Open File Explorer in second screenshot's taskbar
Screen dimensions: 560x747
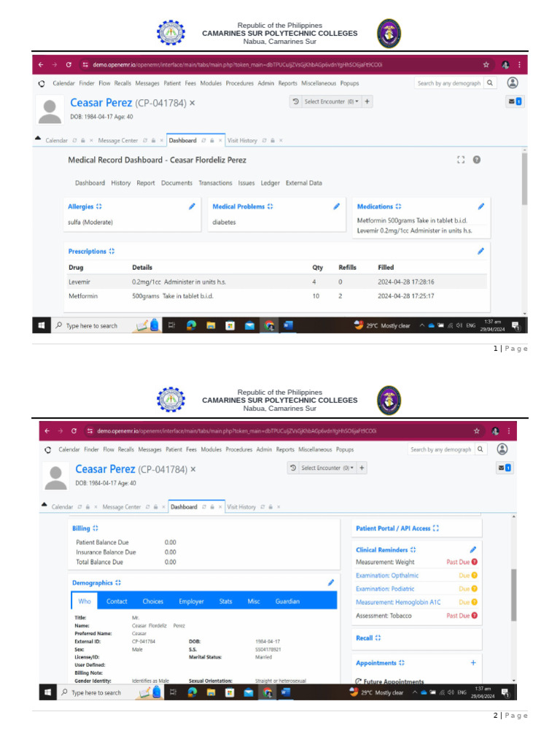211,692
